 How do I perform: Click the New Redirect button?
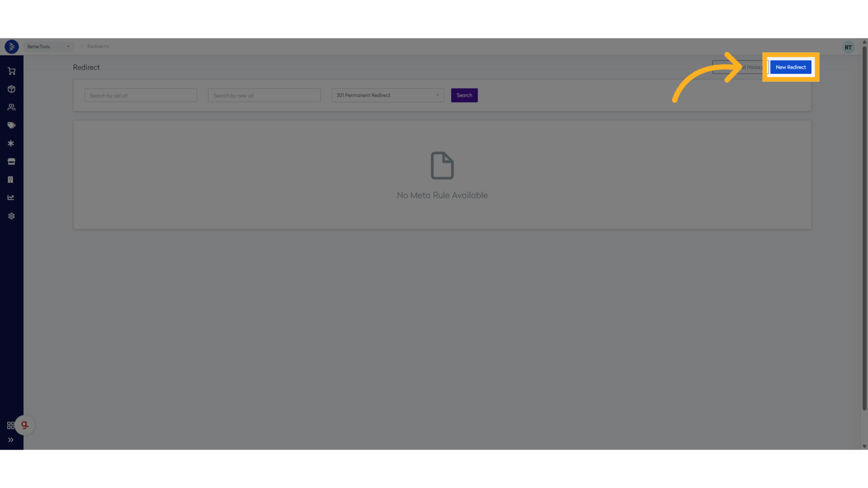(791, 67)
